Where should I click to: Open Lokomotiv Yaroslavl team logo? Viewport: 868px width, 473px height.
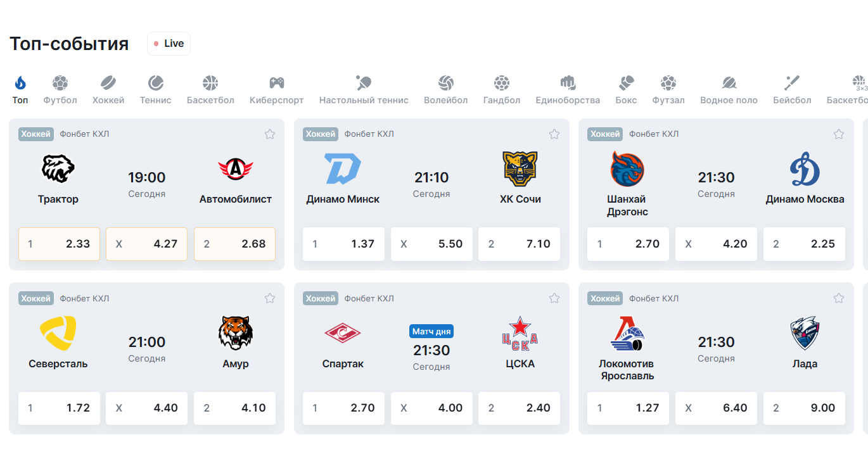pos(627,334)
